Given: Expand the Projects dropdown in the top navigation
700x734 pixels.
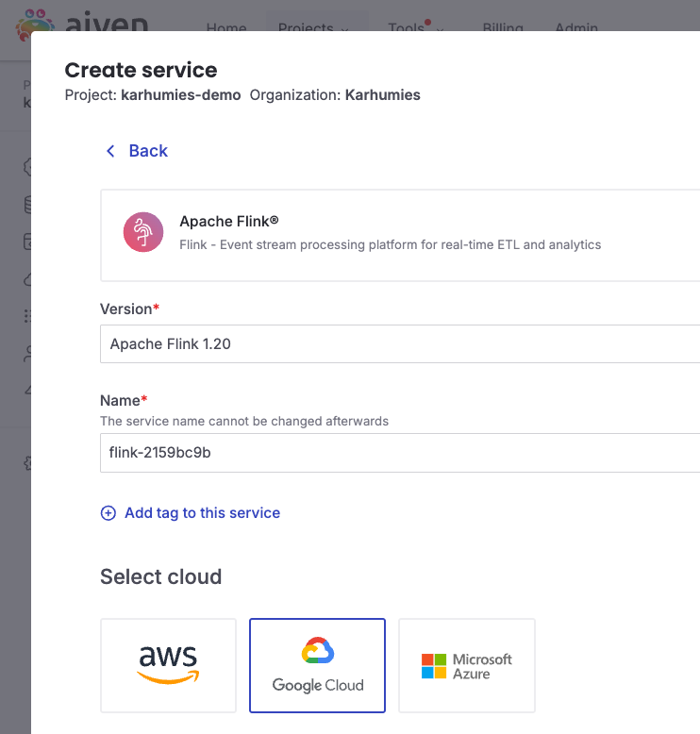Looking at the screenshot, I should point(313,26).
